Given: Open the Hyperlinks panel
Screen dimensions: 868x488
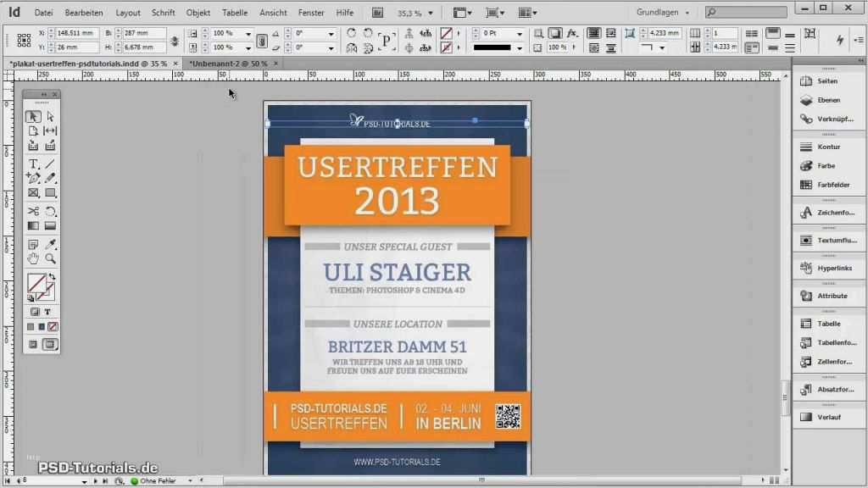Looking at the screenshot, I should coord(831,268).
